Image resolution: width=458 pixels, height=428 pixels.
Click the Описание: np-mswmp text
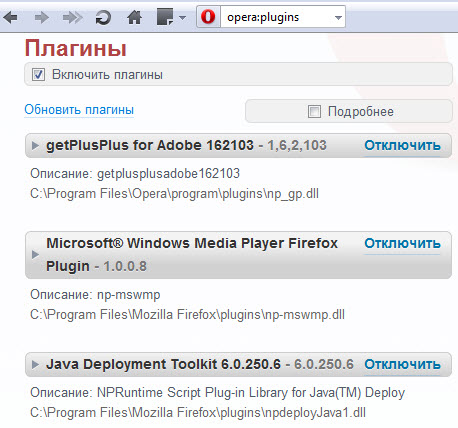95,295
